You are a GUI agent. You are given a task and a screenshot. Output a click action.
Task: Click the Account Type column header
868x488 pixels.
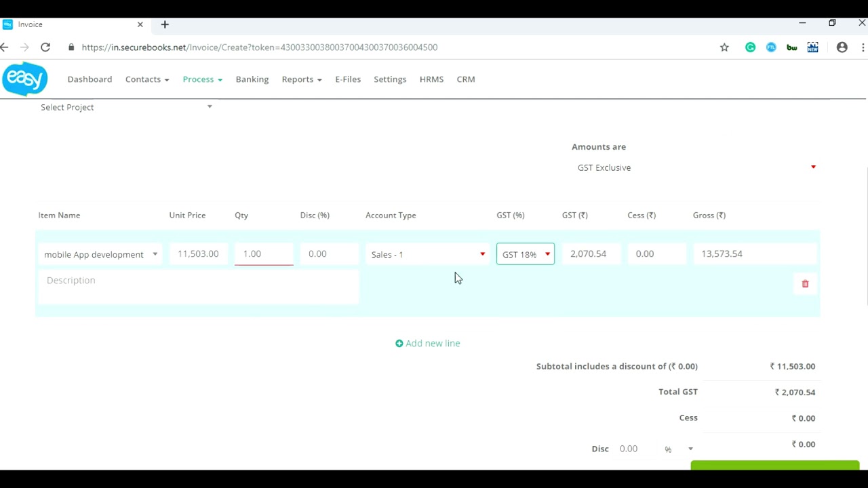[391, 216]
